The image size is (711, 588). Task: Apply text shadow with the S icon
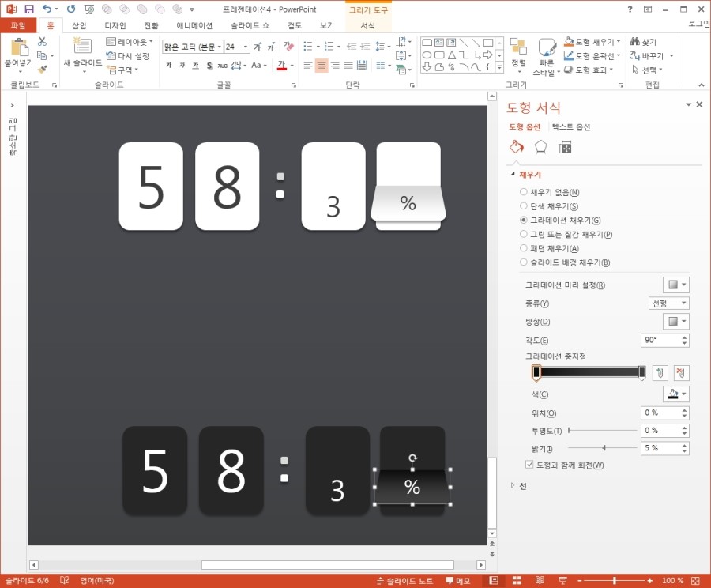pyautogui.click(x=209, y=66)
